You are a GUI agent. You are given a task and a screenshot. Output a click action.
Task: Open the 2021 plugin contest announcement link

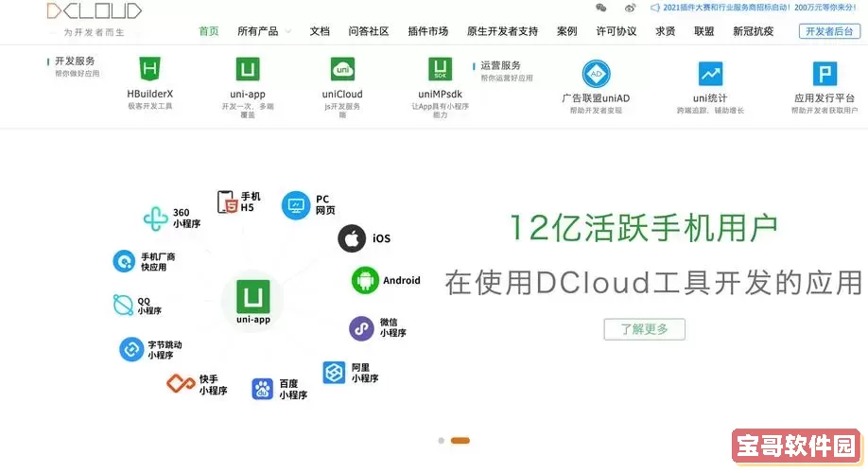coord(760,8)
